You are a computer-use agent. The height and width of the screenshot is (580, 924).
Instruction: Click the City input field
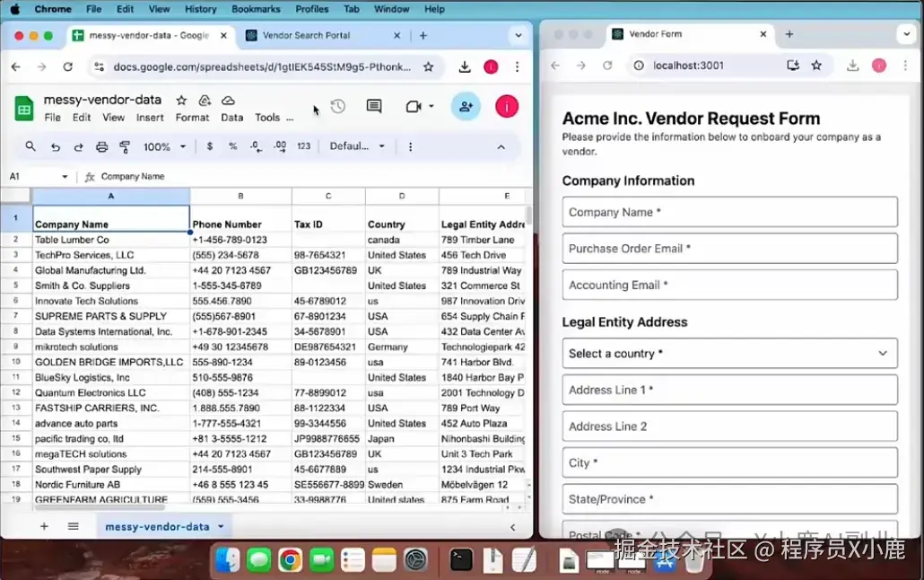(x=729, y=463)
